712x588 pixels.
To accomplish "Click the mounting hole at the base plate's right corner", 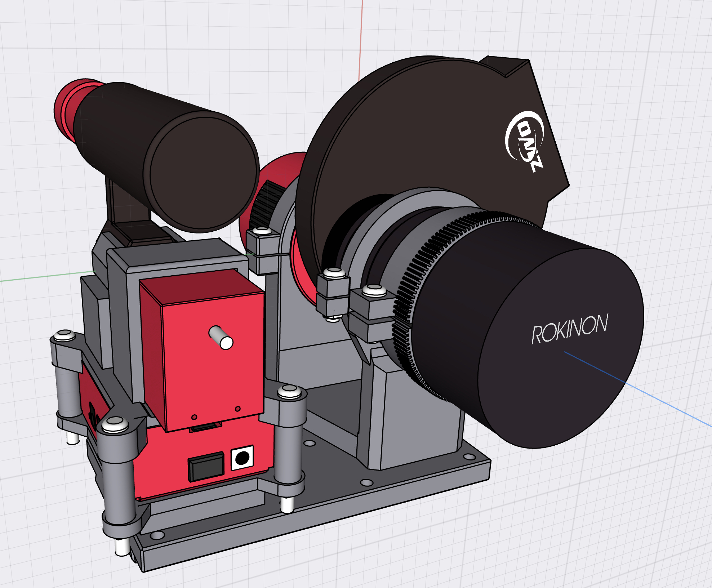I will tap(470, 456).
